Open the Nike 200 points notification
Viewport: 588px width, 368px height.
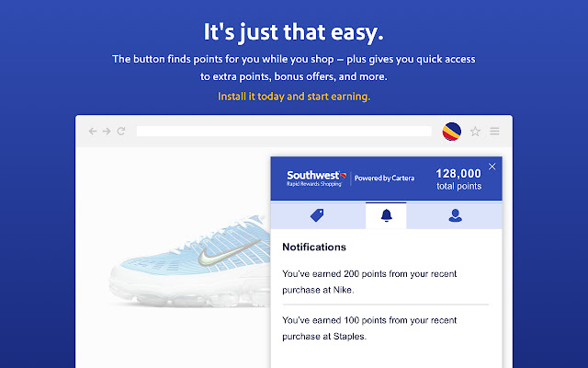click(368, 282)
